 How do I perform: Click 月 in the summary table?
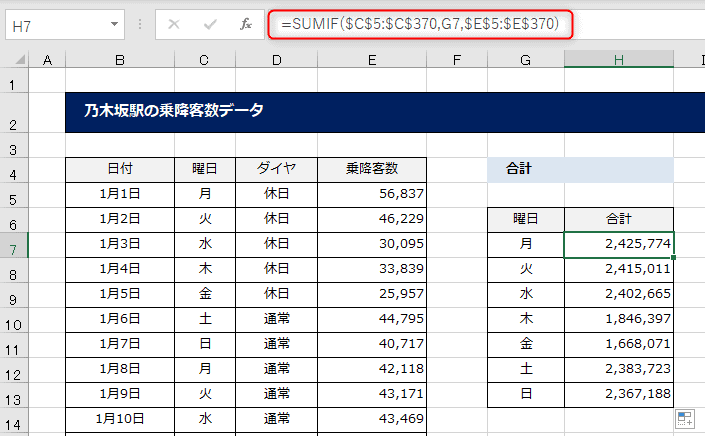[526, 245]
